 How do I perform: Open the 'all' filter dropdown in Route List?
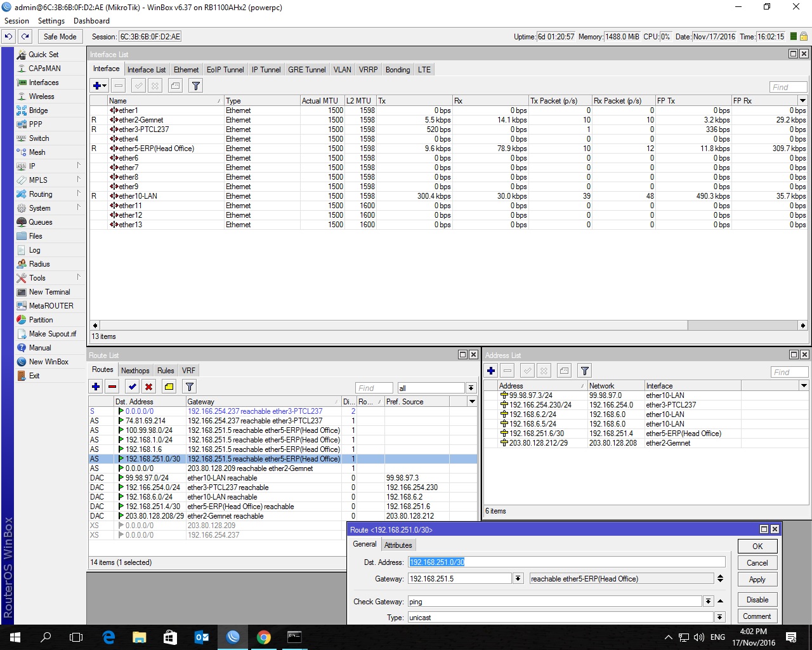[x=469, y=387]
